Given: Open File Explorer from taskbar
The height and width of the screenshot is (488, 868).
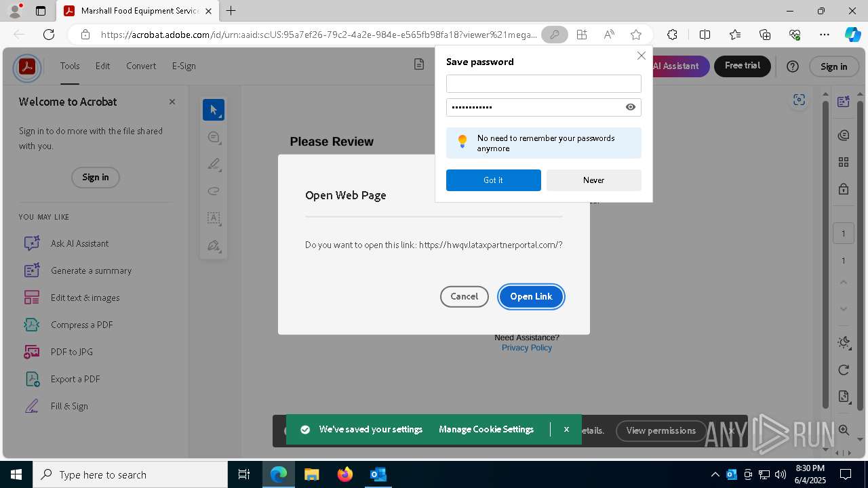Looking at the screenshot, I should click(312, 474).
